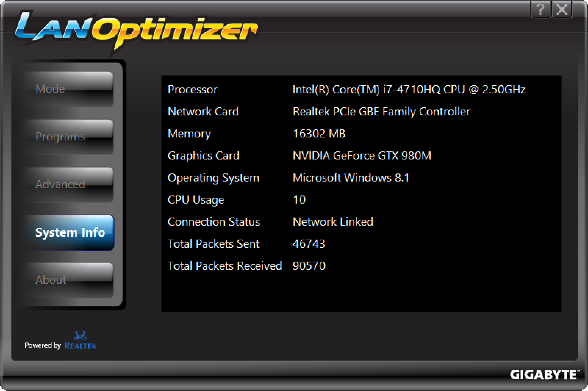This screenshot has width=588, height=391.
Task: Click the 'Graphics Card' label
Action: pyautogui.click(x=204, y=155)
